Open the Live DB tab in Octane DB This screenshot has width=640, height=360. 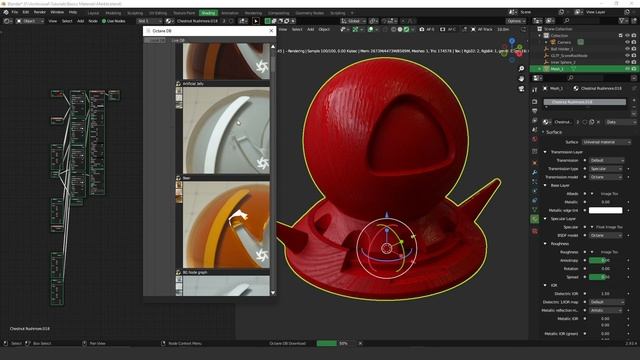pos(178,40)
